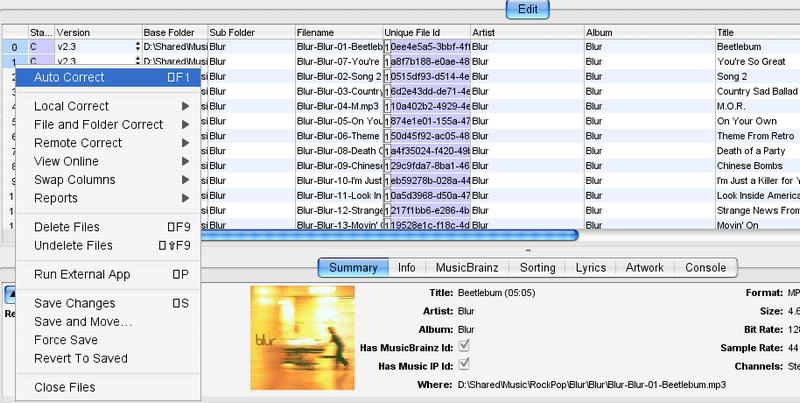This screenshot has height=403, width=800.
Task: Sort by the Title column header
Action: [758, 33]
